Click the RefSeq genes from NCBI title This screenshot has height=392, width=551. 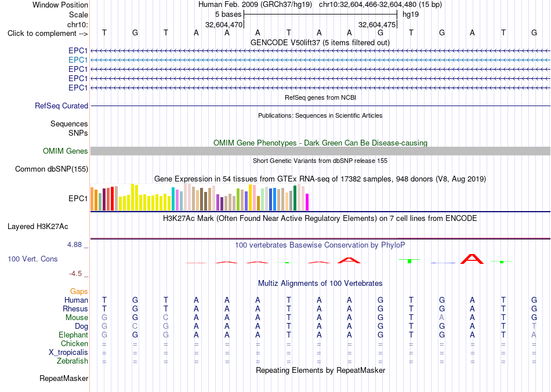tap(320, 97)
